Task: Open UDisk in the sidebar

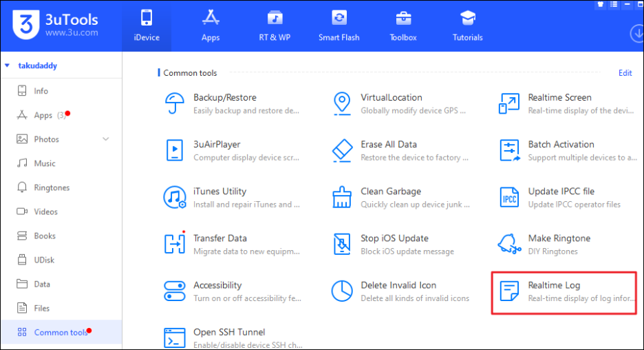Action: (61, 260)
